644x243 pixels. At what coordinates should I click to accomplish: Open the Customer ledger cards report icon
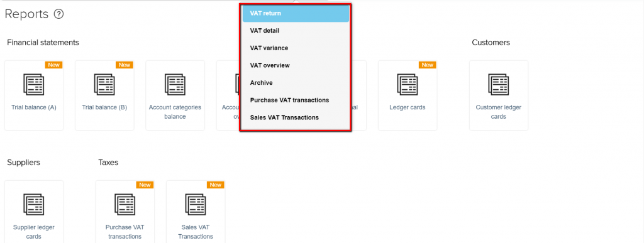(x=499, y=84)
